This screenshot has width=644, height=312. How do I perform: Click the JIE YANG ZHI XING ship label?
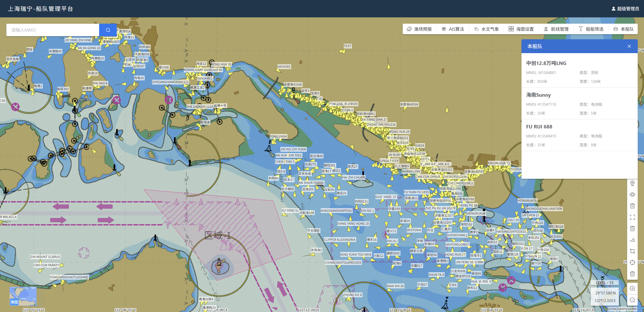(78, 40)
